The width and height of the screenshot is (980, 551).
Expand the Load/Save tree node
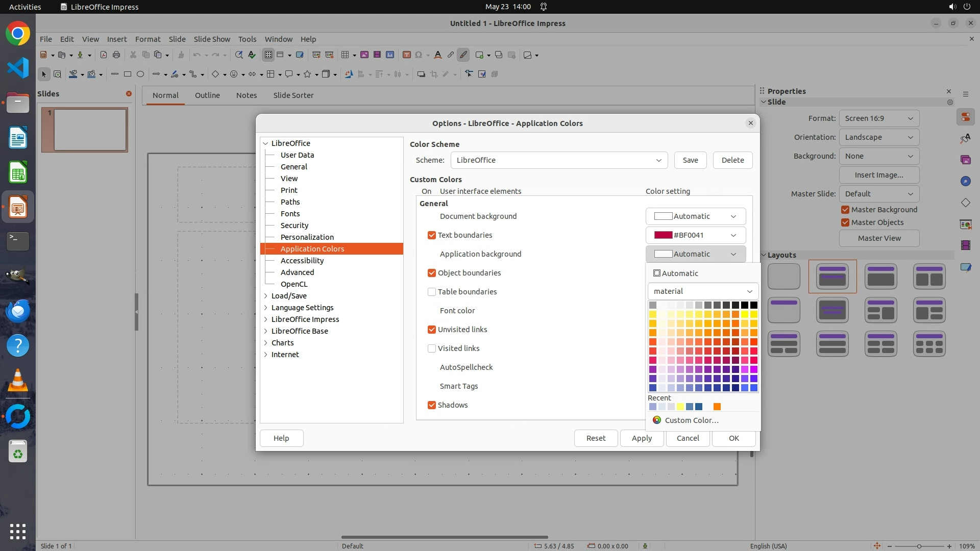coord(266,296)
